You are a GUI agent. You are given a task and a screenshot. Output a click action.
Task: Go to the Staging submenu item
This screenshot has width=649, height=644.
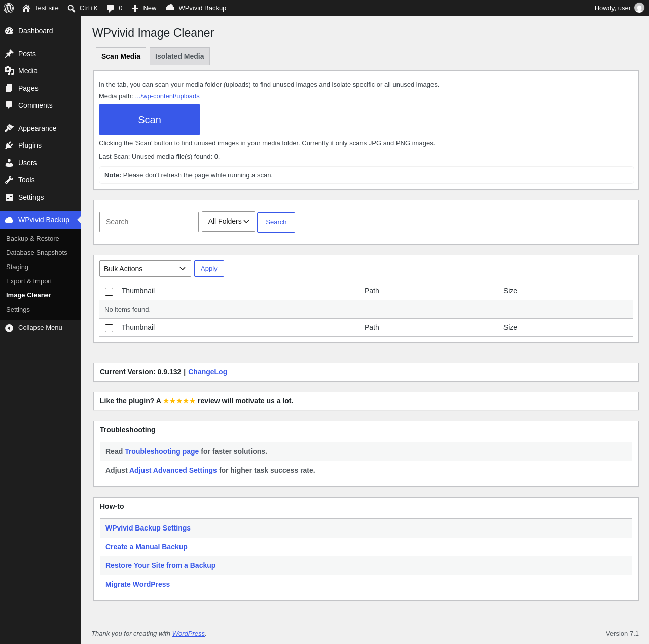(x=17, y=267)
